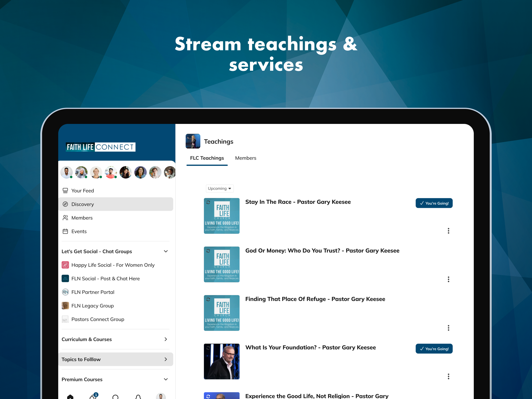Open Finding That Place Of Refuge title

(x=315, y=299)
